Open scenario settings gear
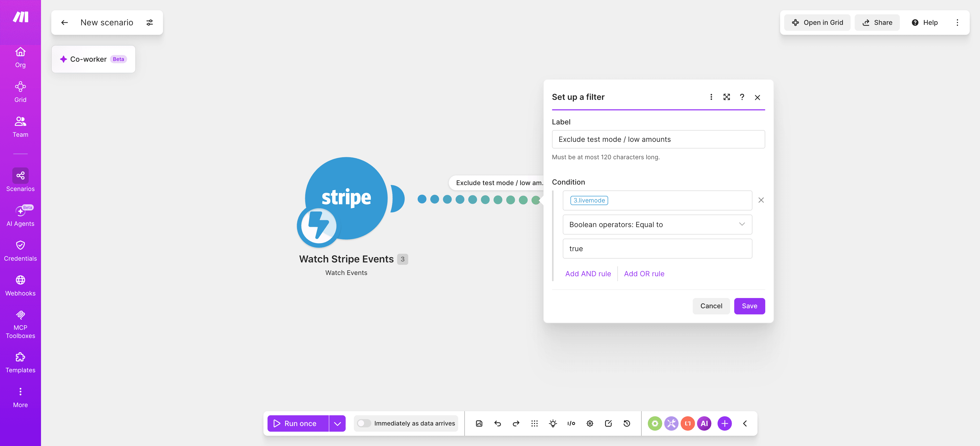The width and height of the screenshot is (980, 446). coord(590,423)
